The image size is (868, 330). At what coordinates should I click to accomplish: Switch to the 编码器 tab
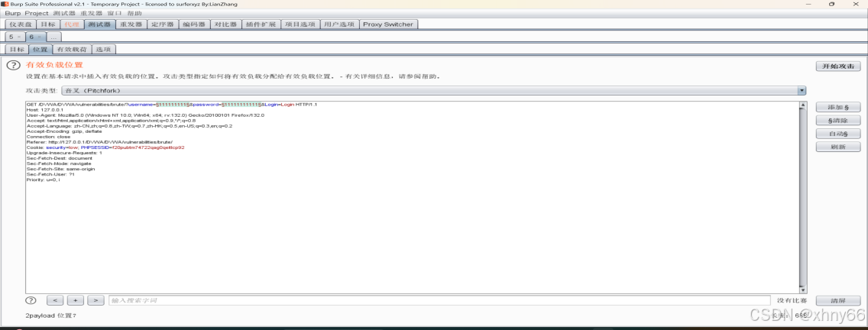pyautogui.click(x=194, y=24)
